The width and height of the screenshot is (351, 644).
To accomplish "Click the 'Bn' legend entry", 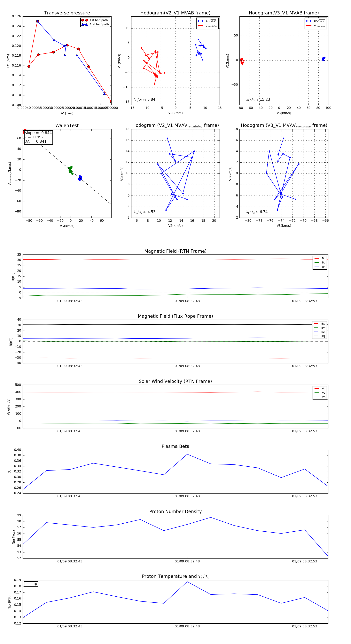I will (x=320, y=267).
